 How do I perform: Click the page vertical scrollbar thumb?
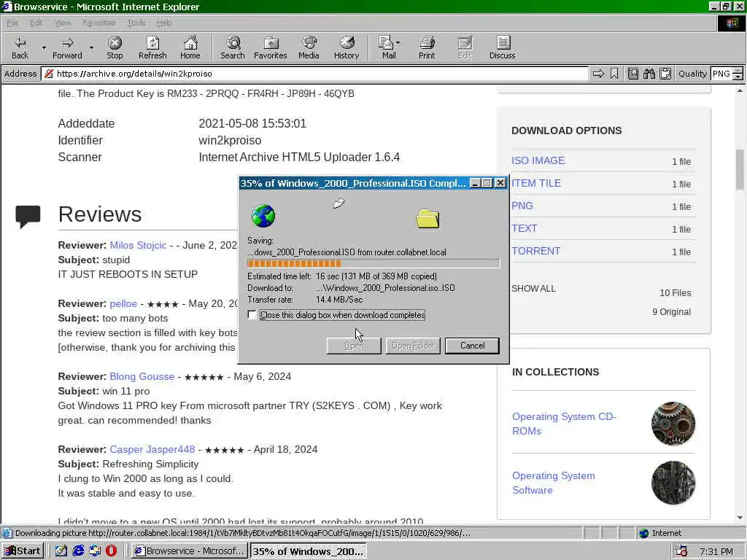740,169
